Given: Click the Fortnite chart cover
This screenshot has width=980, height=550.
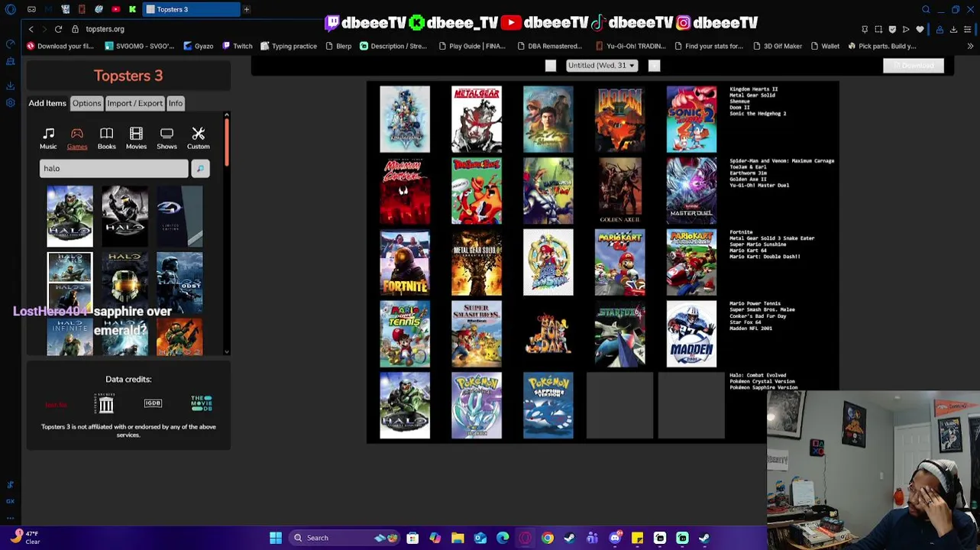Looking at the screenshot, I should (405, 262).
